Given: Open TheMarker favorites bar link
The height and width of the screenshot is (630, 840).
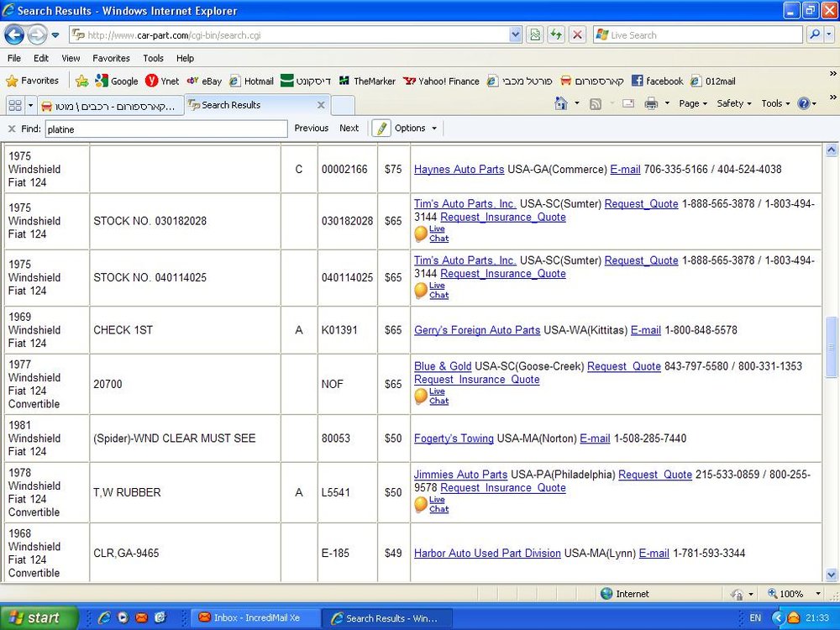Looking at the screenshot, I should pos(368,81).
